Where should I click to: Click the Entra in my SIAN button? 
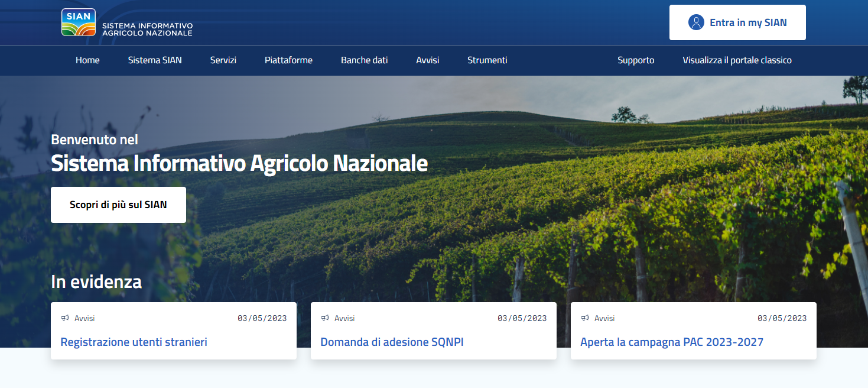[737, 22]
